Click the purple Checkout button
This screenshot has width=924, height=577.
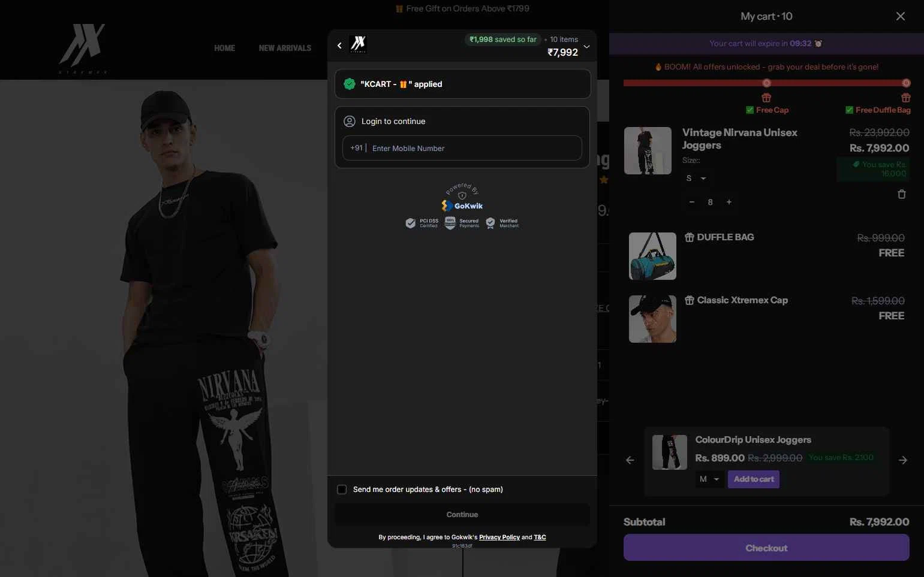point(766,548)
